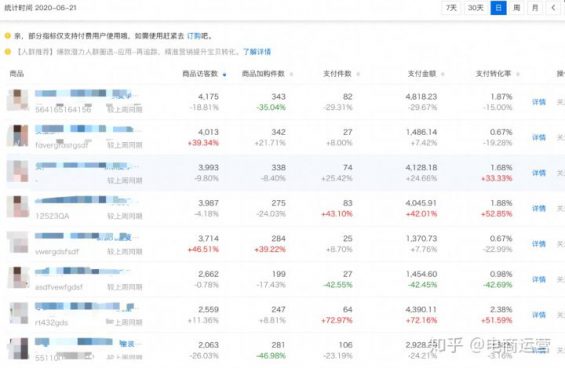The width and height of the screenshot is (565, 368).
Task: Select the 日 (day) time range tab
Action: [x=498, y=8]
